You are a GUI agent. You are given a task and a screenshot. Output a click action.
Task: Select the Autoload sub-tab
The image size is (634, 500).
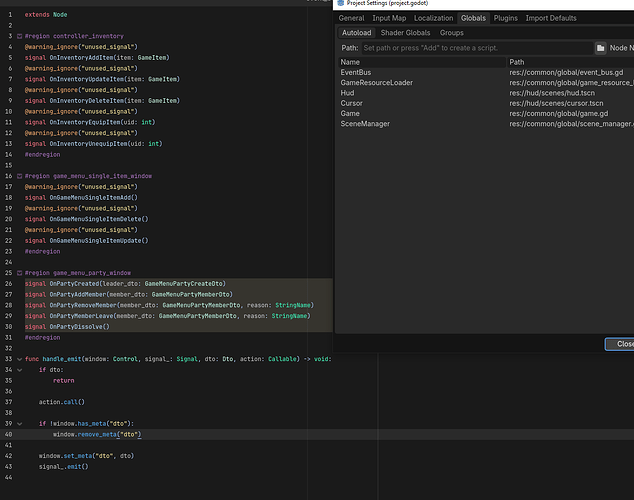pos(356,33)
